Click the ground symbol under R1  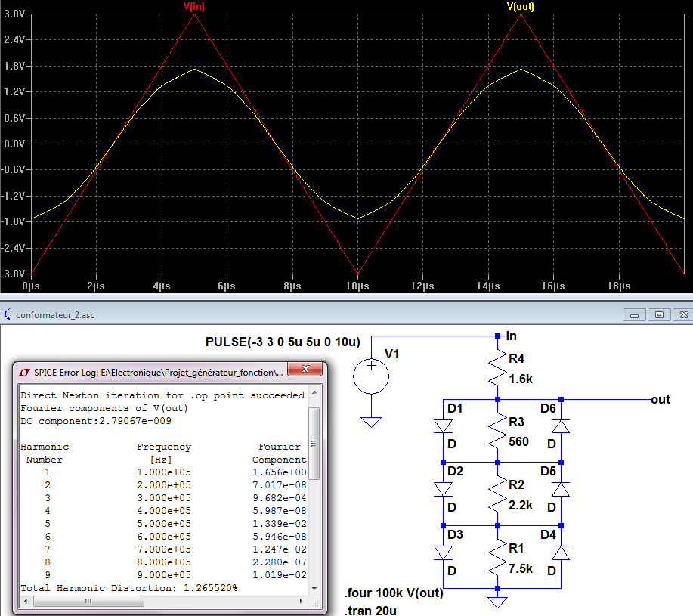click(498, 602)
